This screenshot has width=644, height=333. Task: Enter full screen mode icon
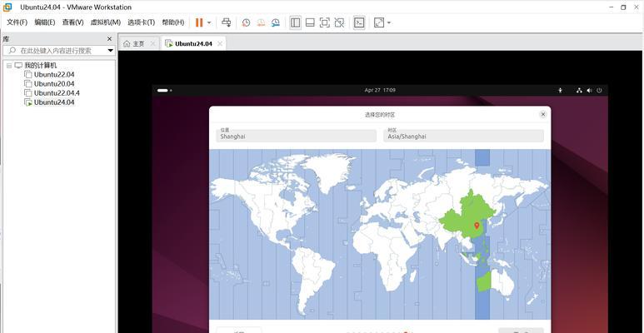(x=324, y=22)
